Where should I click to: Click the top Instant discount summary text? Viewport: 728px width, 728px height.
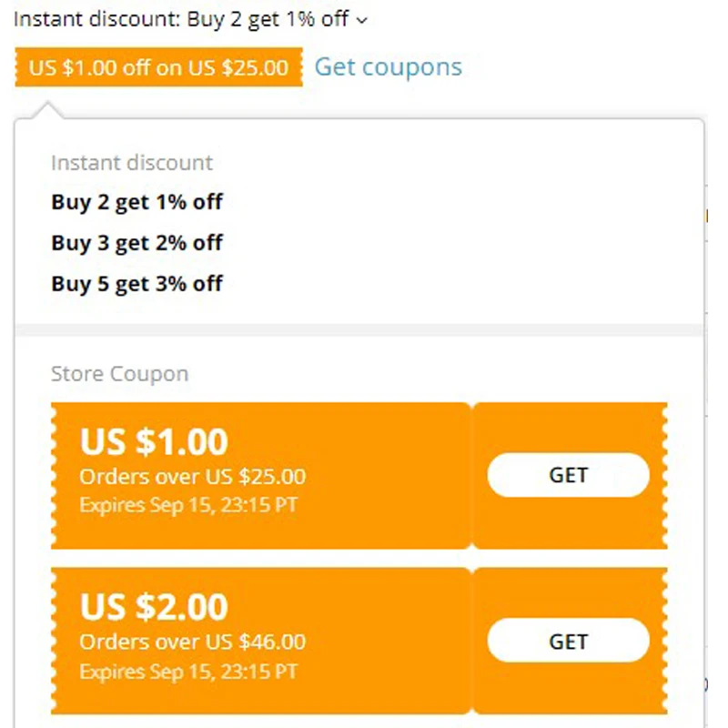(181, 19)
